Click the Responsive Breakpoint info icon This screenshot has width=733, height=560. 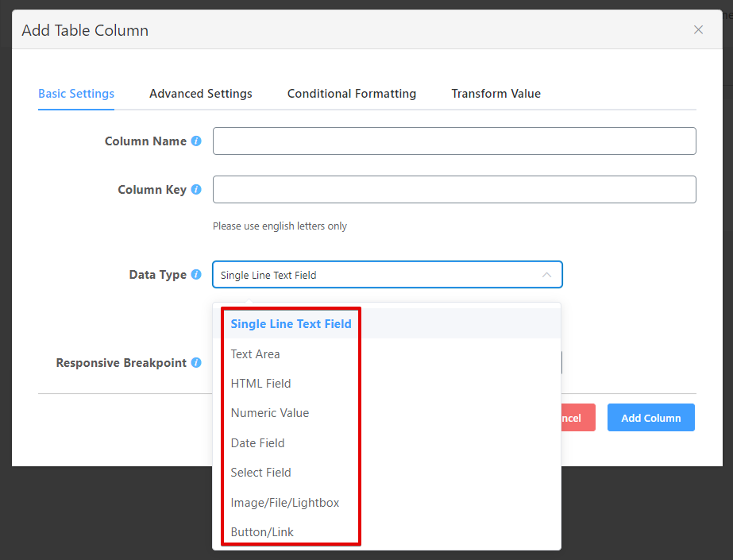click(x=196, y=363)
